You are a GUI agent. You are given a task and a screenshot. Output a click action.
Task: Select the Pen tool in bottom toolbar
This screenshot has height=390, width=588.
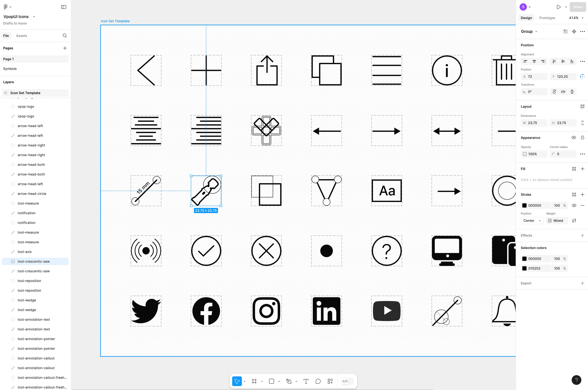[289, 381]
